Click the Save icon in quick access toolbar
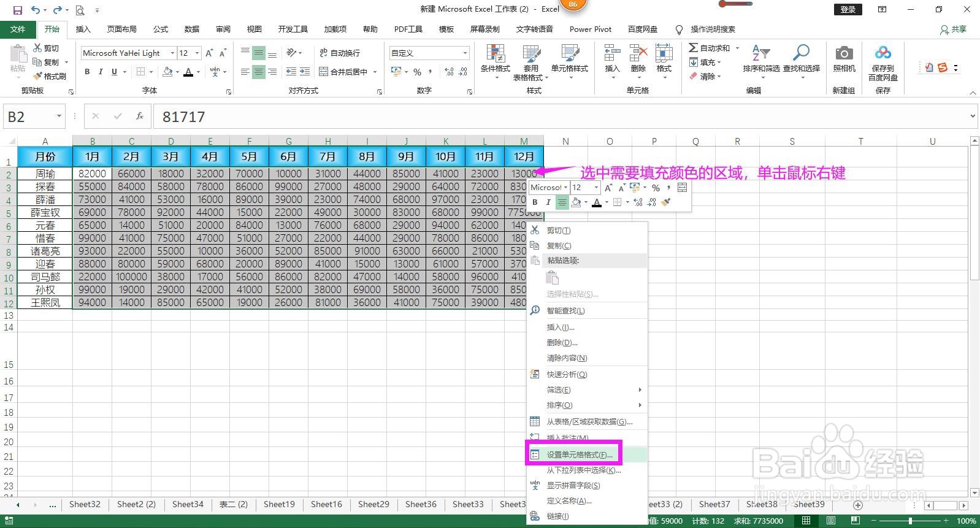 (x=17, y=10)
